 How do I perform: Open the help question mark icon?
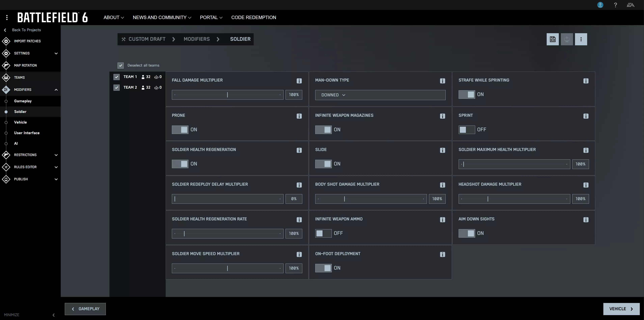[615, 5]
